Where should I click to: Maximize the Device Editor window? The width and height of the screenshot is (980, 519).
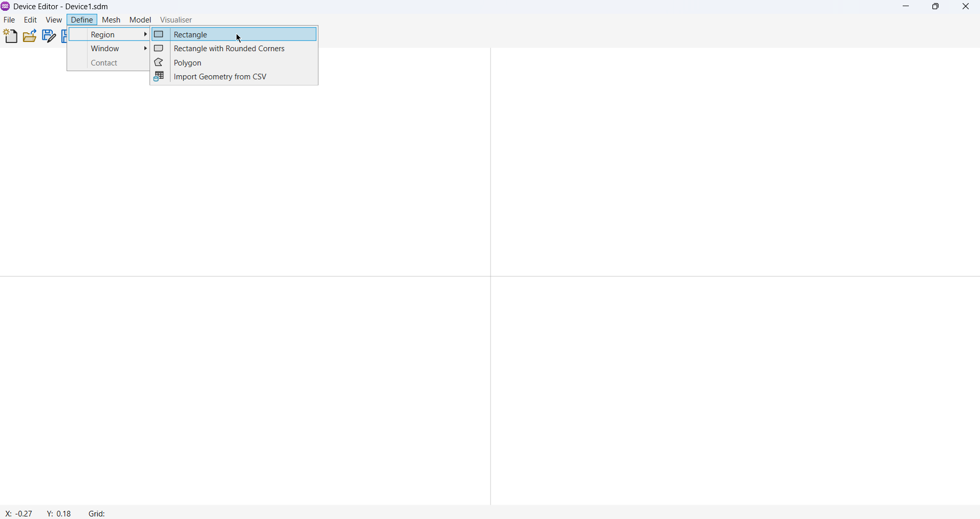935,7
